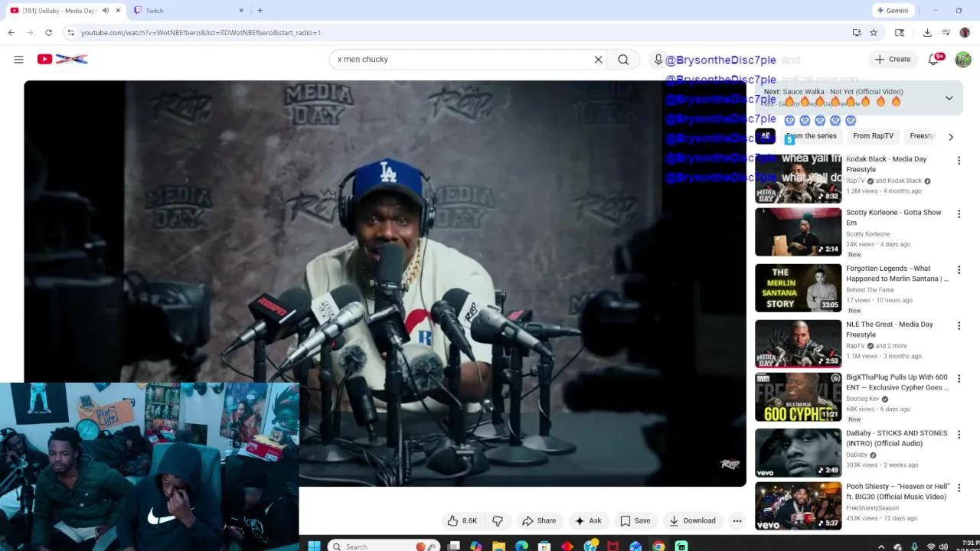Click the browser address bar URL
The width and height of the screenshot is (980, 551).
click(201, 32)
